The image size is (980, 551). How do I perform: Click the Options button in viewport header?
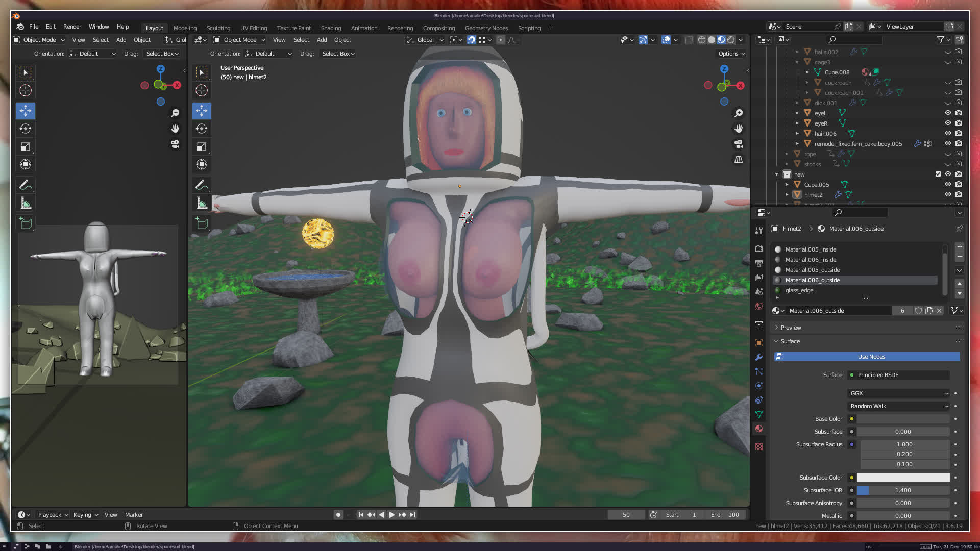731,54
